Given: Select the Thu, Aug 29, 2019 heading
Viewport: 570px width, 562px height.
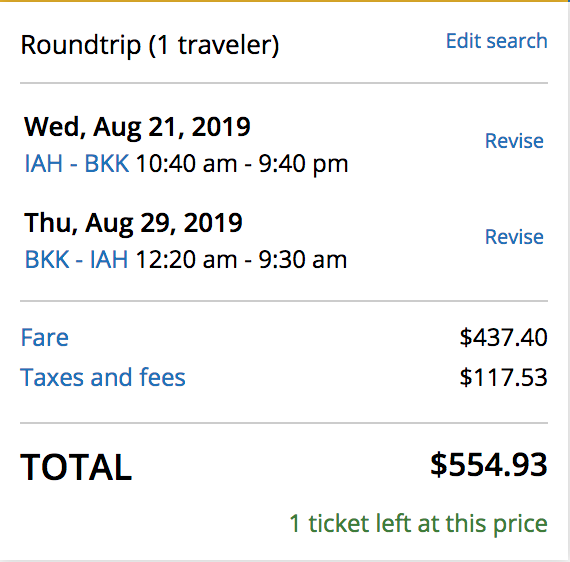Looking at the screenshot, I should (133, 223).
